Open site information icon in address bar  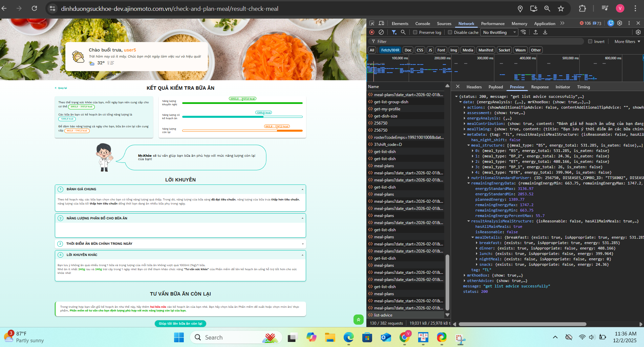pyautogui.click(x=52, y=8)
